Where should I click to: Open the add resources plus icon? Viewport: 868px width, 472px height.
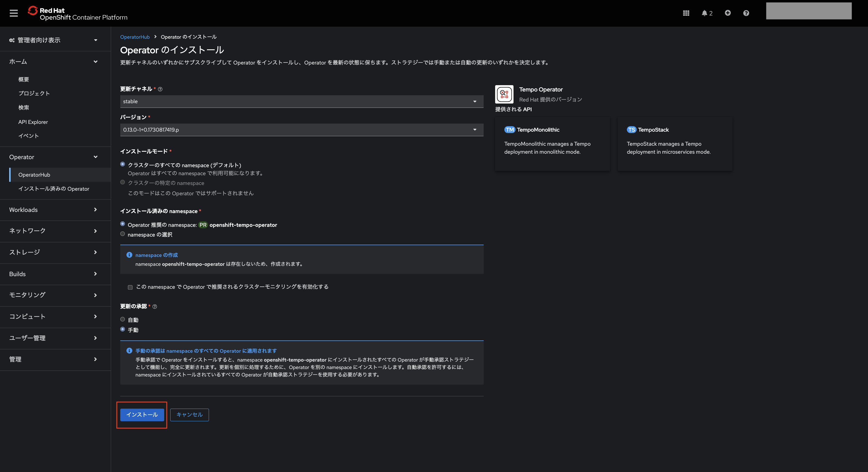[728, 13]
